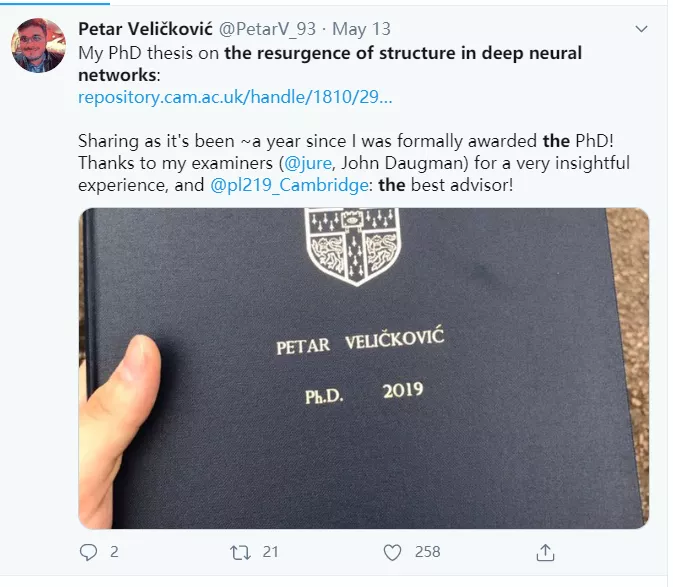Click the 2019 text on thesis cover

click(403, 390)
